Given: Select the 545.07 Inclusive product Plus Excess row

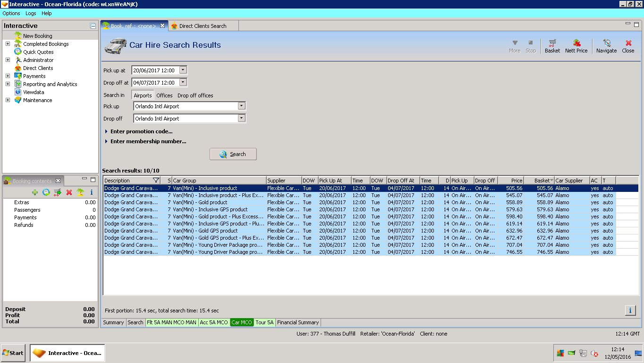Looking at the screenshot, I should coord(217,195).
